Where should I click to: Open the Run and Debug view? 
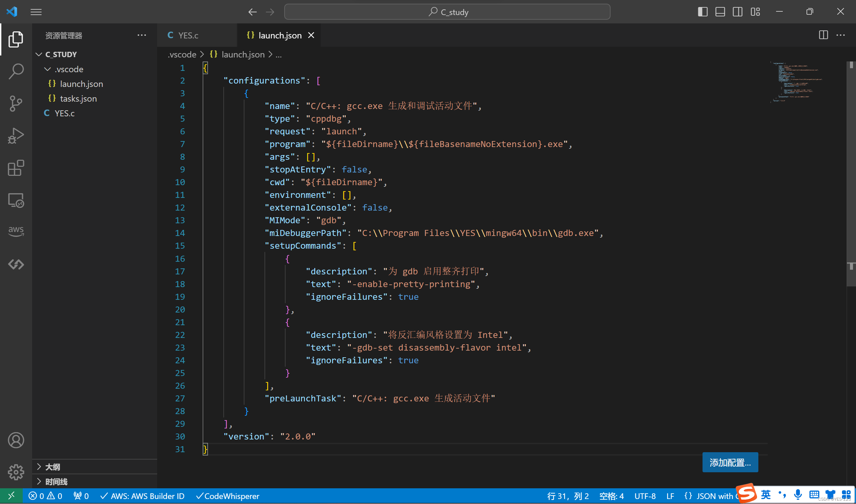tap(16, 136)
